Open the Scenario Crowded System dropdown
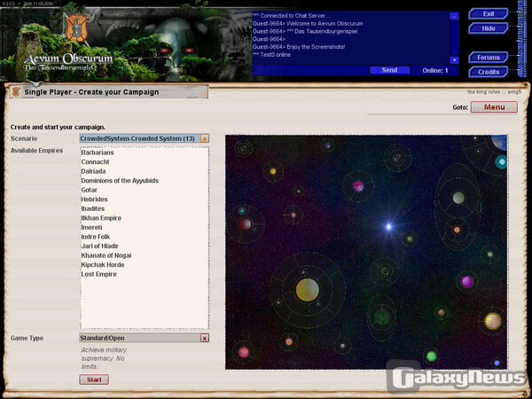This screenshot has height=399, width=532. point(140,138)
